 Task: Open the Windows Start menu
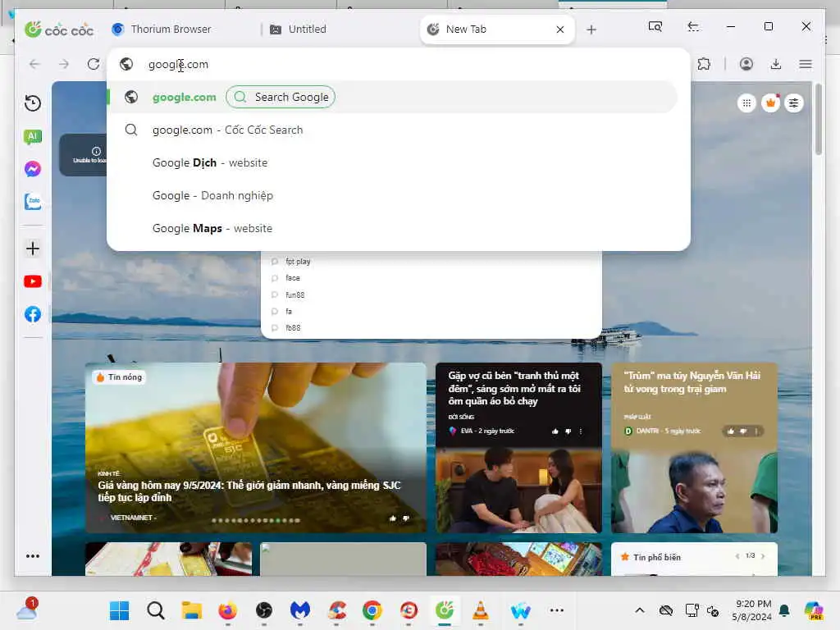(x=119, y=610)
